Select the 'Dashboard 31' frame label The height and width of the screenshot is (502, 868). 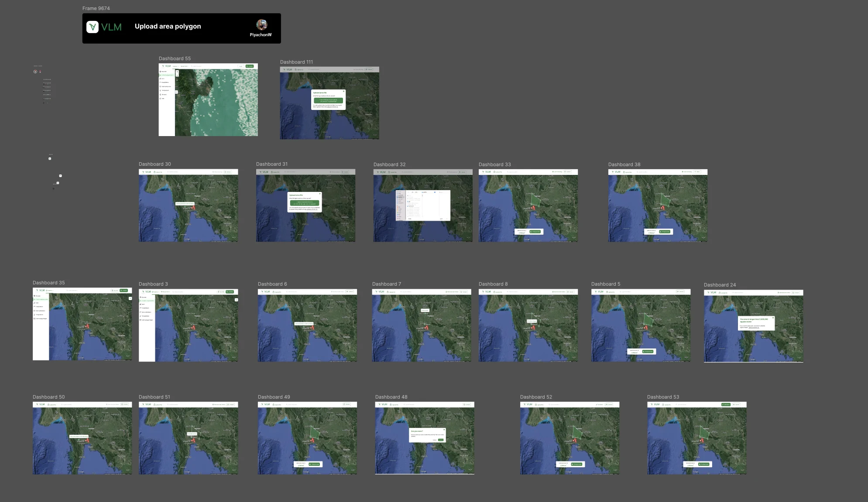(272, 164)
